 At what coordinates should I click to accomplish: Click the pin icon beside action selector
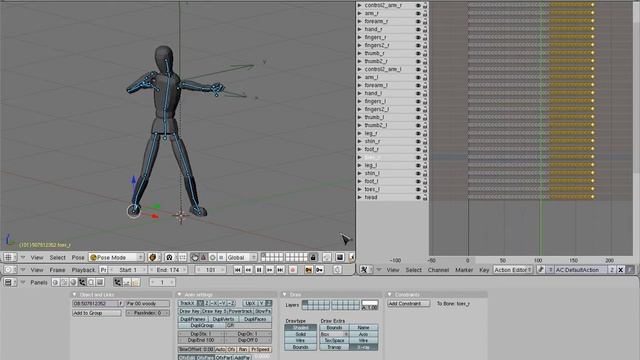(541, 270)
